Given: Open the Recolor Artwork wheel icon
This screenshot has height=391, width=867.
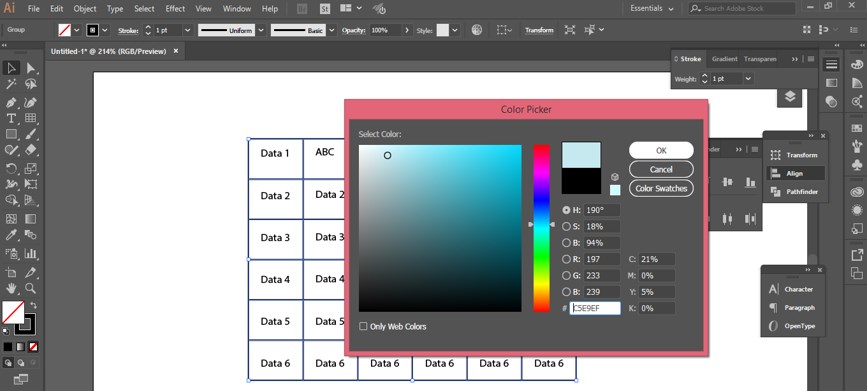Looking at the screenshot, I should click(477, 30).
